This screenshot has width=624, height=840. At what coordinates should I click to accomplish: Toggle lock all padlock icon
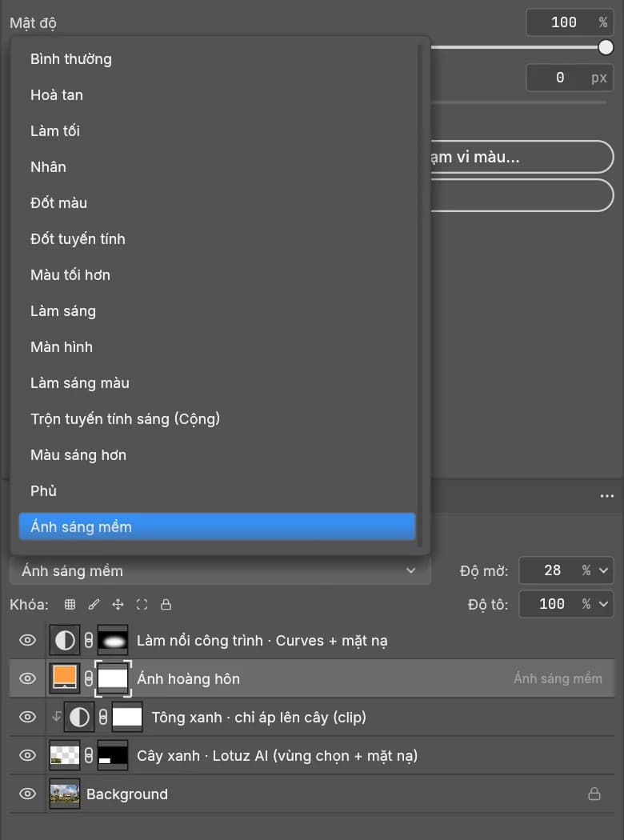[x=166, y=605]
